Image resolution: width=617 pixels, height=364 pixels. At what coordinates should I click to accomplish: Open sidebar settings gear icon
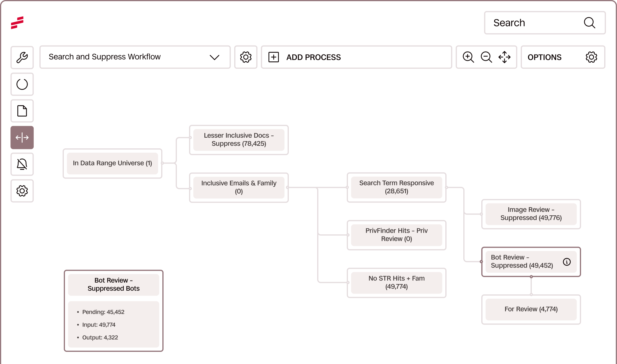point(22,191)
